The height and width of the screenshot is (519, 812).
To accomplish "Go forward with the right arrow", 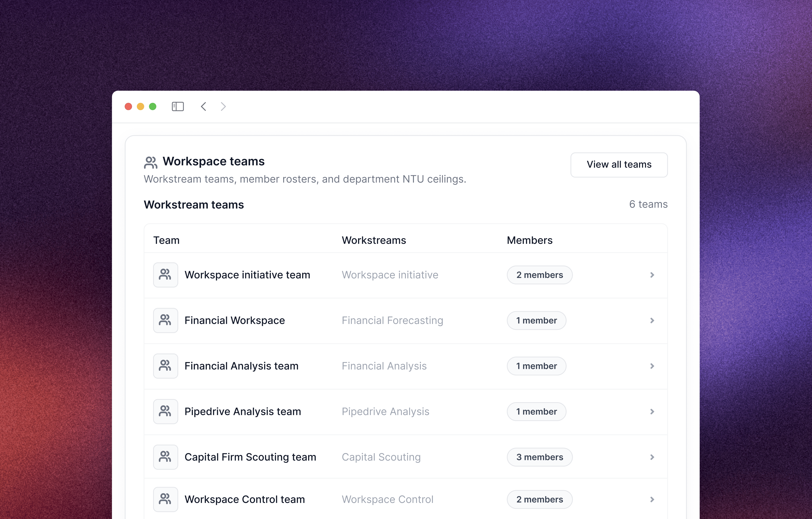I will 223,106.
